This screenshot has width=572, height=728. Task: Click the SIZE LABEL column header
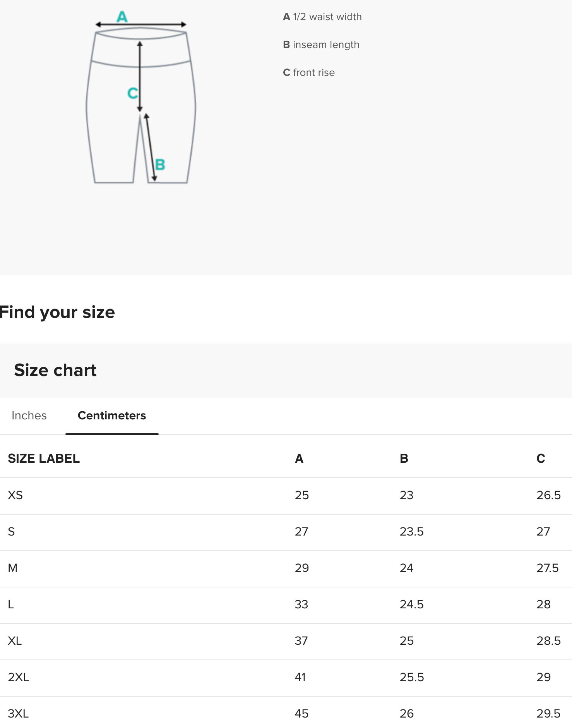(44, 458)
